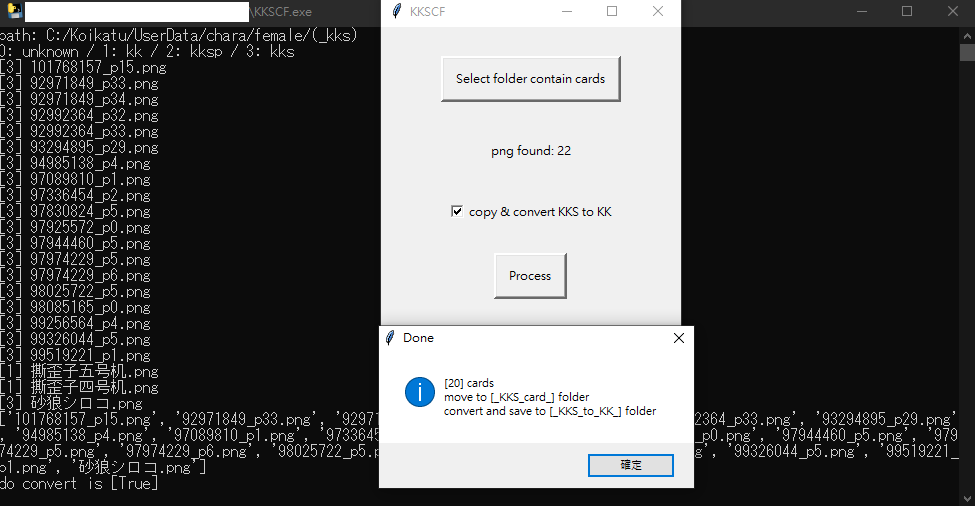The width and height of the screenshot is (975, 506).
Task: Maximize the console window
Action: (907, 11)
